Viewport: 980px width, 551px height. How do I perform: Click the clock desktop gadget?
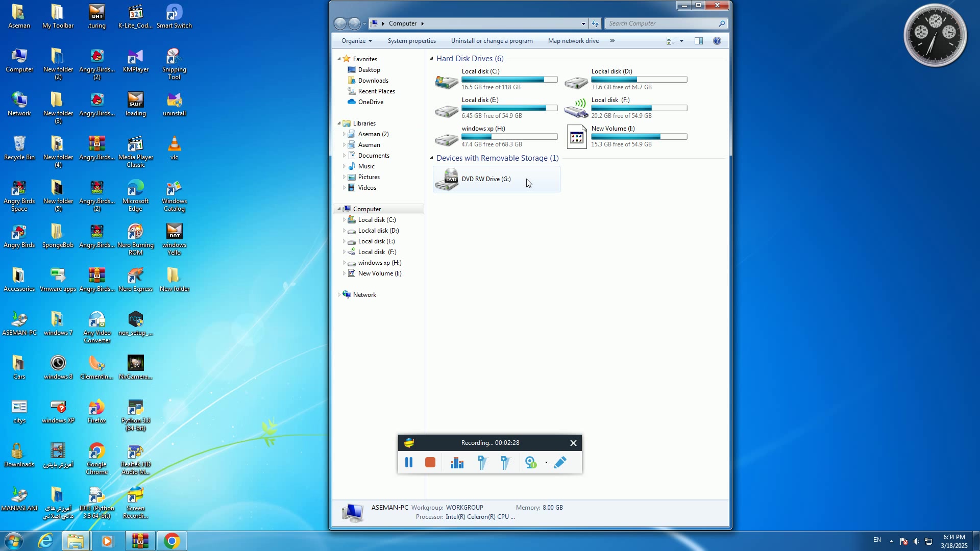point(935,36)
